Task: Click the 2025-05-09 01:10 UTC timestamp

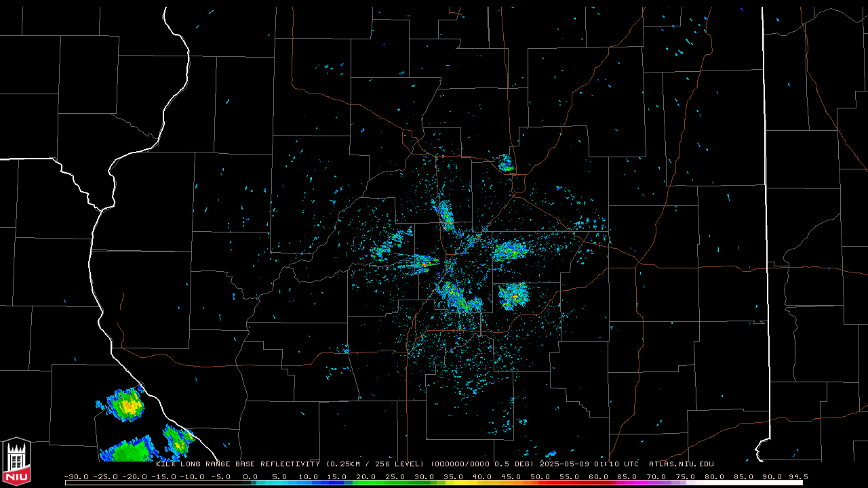Action: [589, 464]
